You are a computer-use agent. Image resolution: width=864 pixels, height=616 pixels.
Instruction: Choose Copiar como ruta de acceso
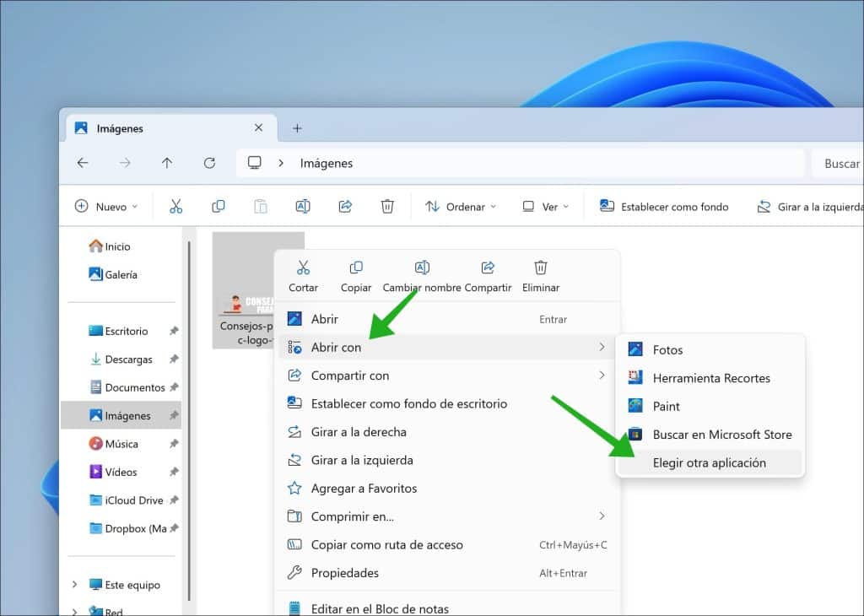tap(447, 544)
